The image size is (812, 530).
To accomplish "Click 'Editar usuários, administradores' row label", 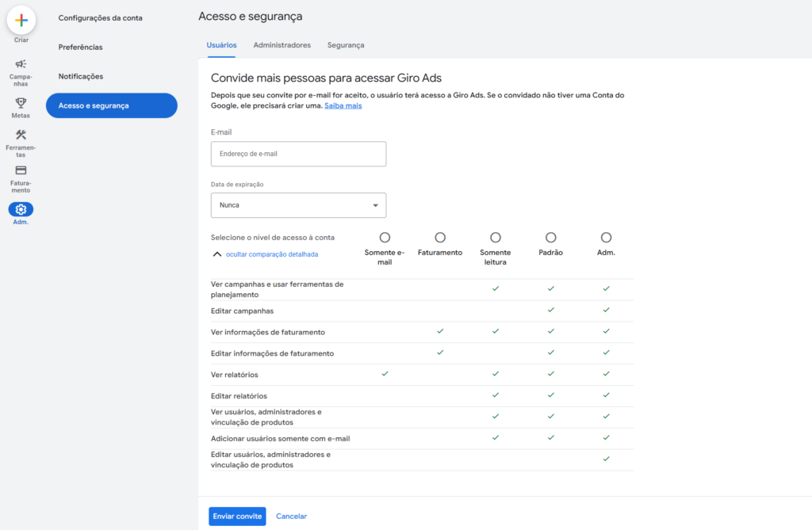I will (x=271, y=459).
